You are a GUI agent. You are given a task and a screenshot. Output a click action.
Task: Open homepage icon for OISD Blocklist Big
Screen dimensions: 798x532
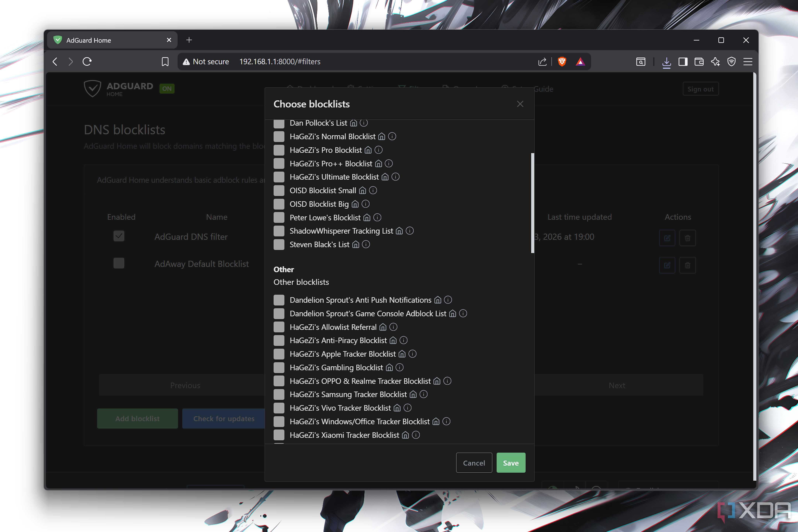(355, 204)
